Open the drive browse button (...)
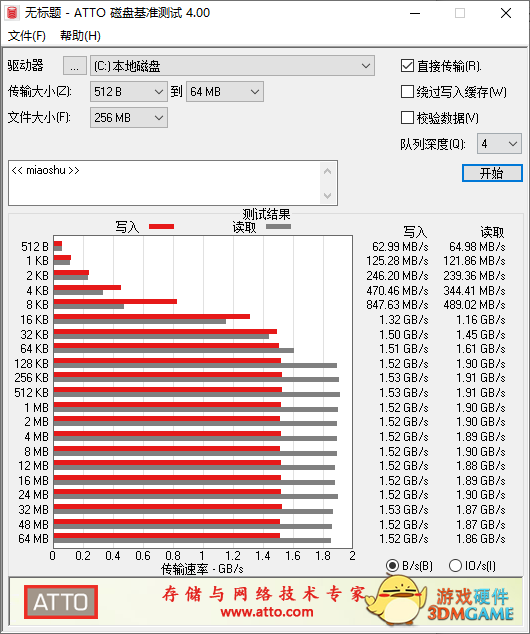The image size is (530, 634). (x=74, y=66)
